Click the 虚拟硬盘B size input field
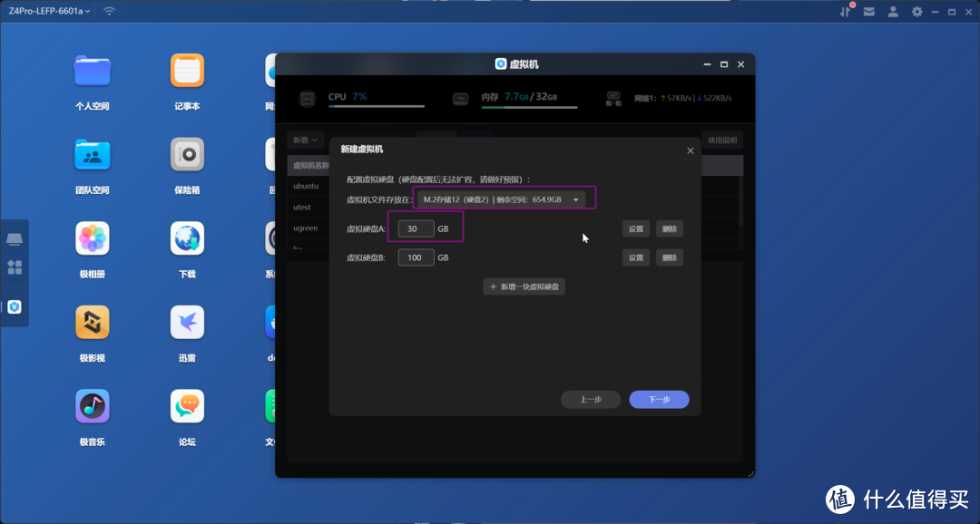Screen dimensions: 980x524 [416, 257]
